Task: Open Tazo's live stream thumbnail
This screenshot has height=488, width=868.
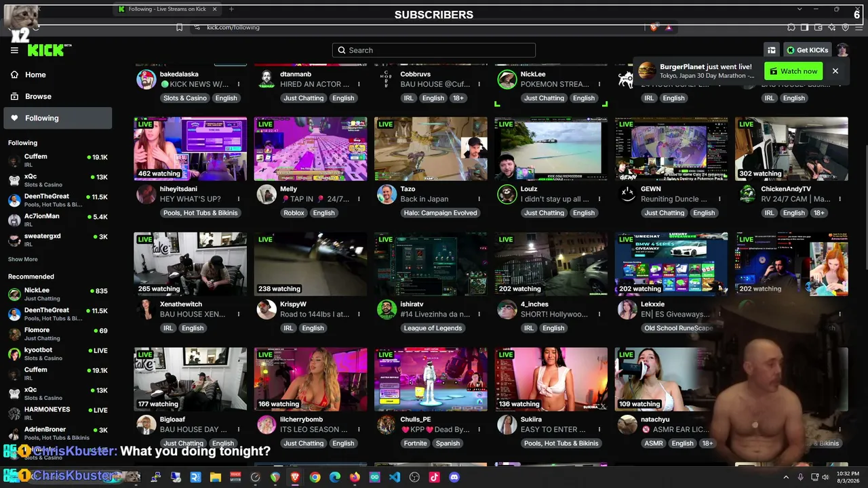Action: pos(431,149)
